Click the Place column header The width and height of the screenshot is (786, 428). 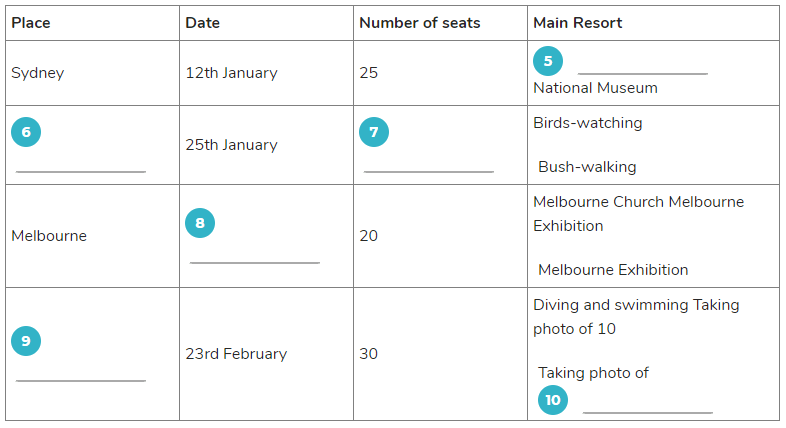tap(31, 23)
